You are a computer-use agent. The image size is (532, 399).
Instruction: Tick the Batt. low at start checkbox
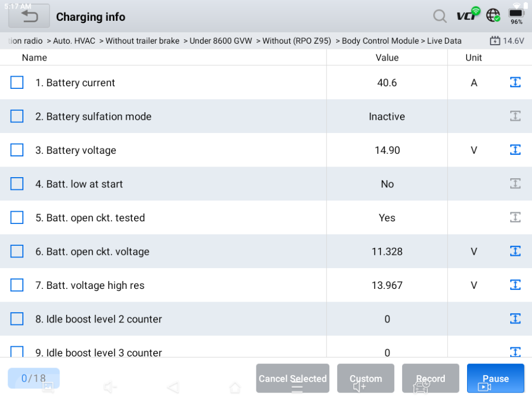(x=17, y=184)
